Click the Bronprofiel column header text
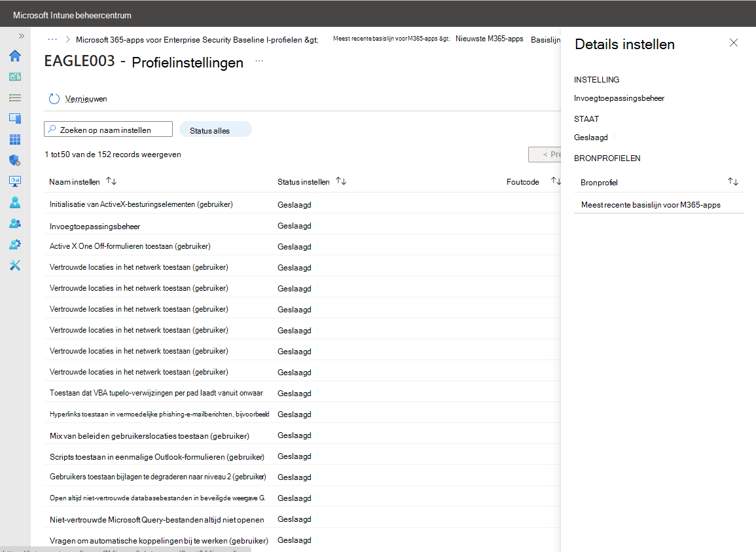This screenshot has height=552, width=756. pos(599,183)
